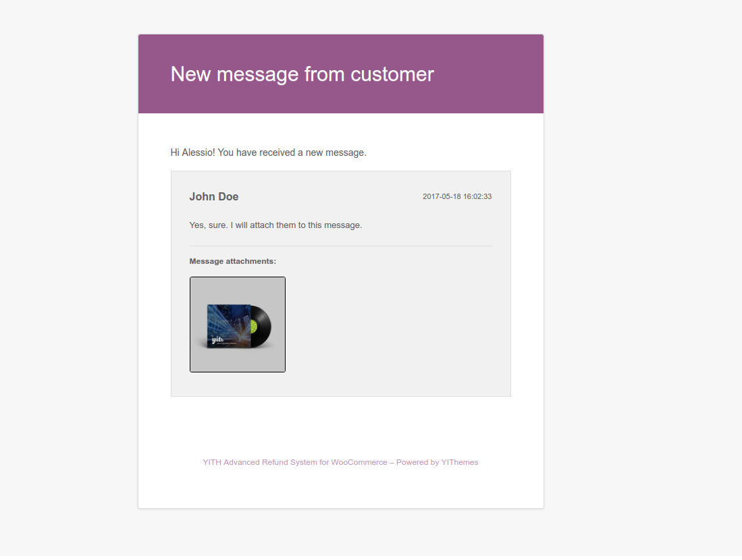Image resolution: width=742 pixels, height=560 pixels.
Task: Select the sender name John Doe
Action: (213, 197)
